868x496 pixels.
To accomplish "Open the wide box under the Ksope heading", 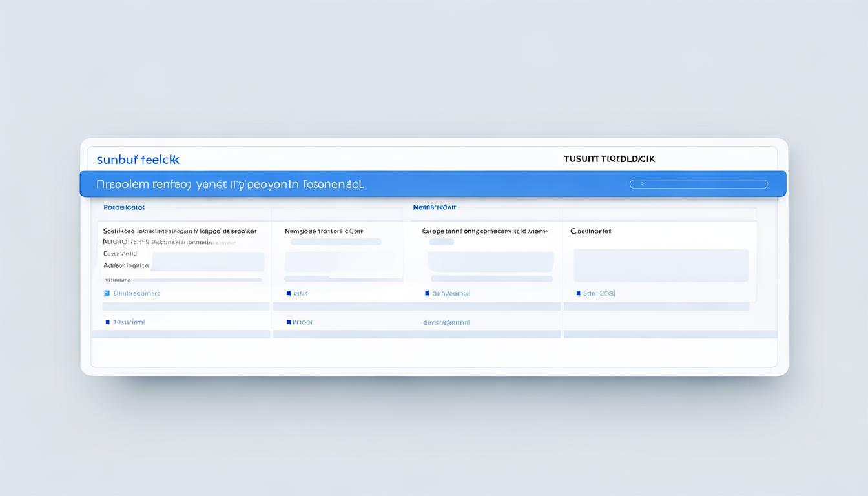I will pos(490,262).
